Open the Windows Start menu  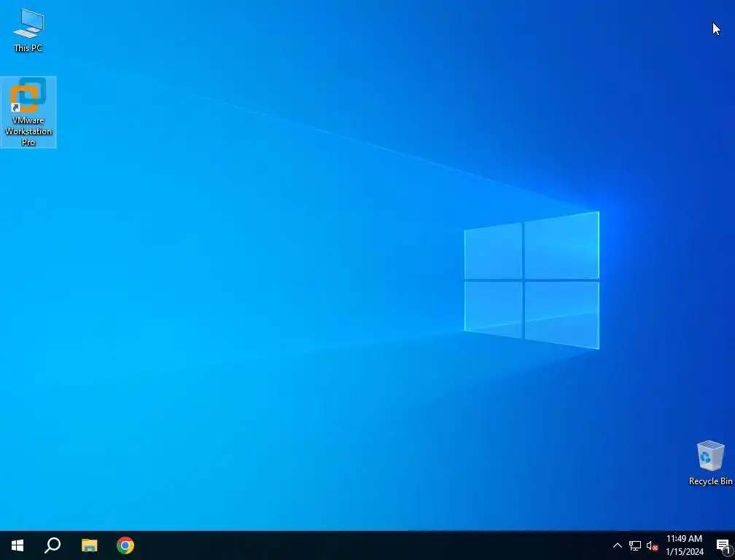(17, 545)
